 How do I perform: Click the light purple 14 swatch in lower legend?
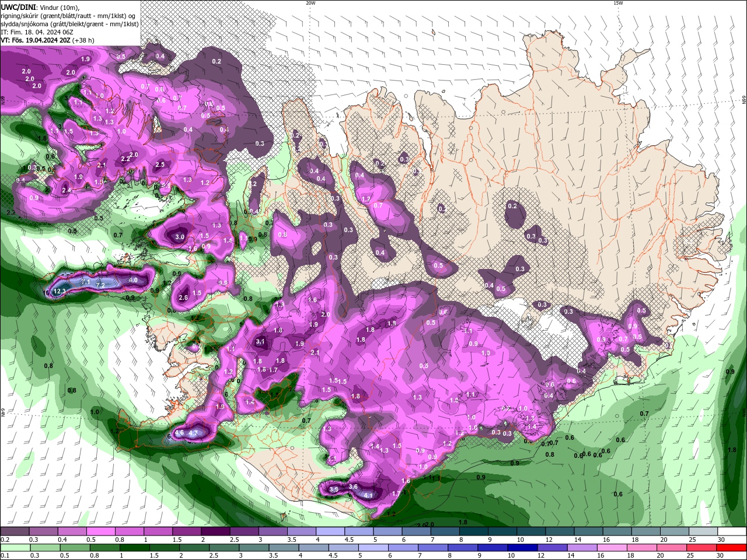[582, 548]
